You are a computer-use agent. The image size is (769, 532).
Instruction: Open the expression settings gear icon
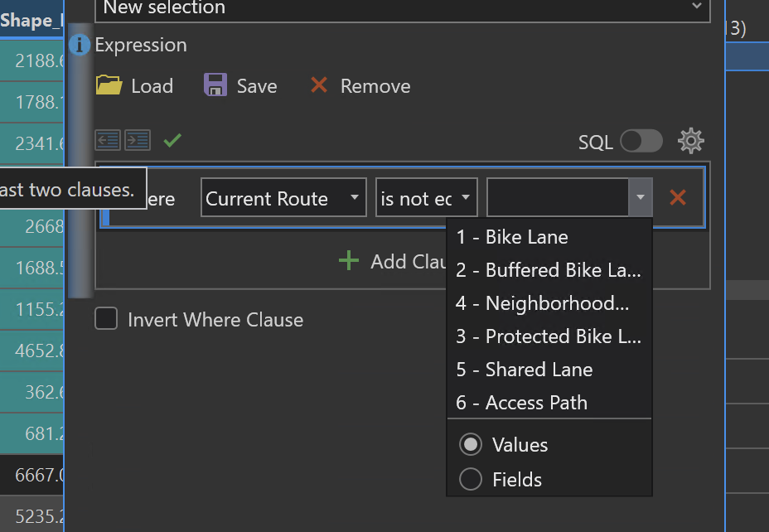(691, 141)
